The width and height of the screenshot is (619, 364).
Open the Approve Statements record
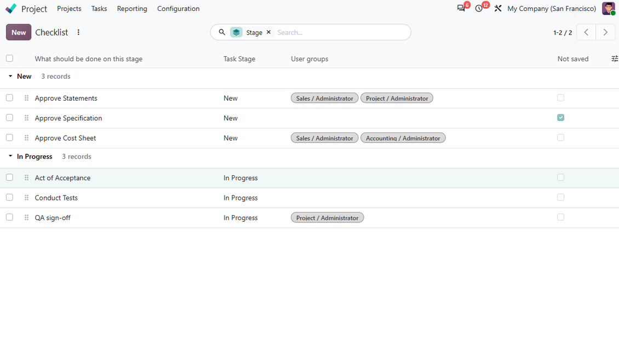(66, 98)
